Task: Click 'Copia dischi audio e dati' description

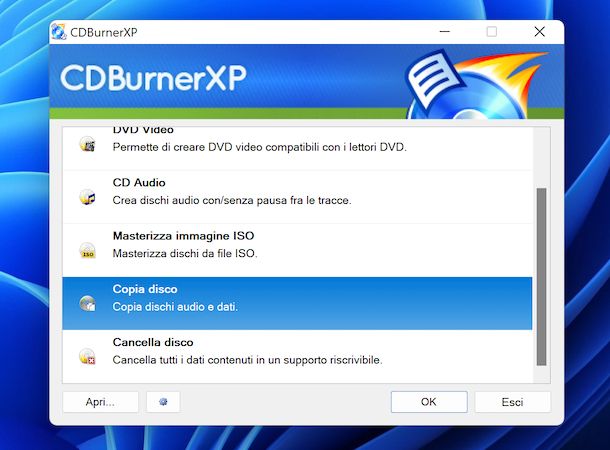Action: [x=175, y=307]
